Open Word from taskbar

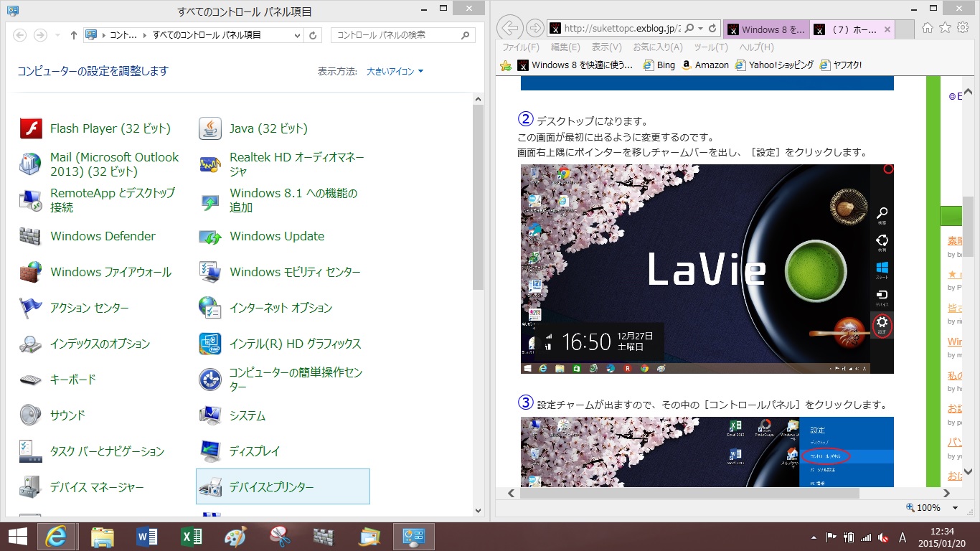coord(146,537)
